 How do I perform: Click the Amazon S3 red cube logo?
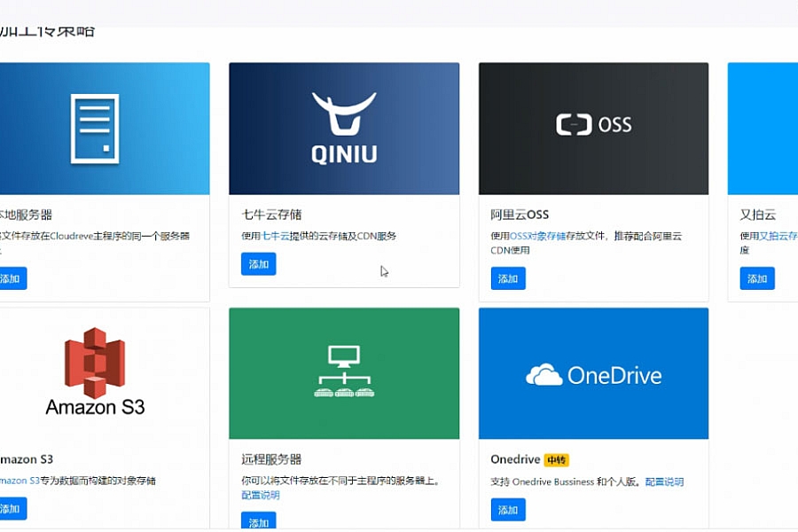tap(95, 363)
